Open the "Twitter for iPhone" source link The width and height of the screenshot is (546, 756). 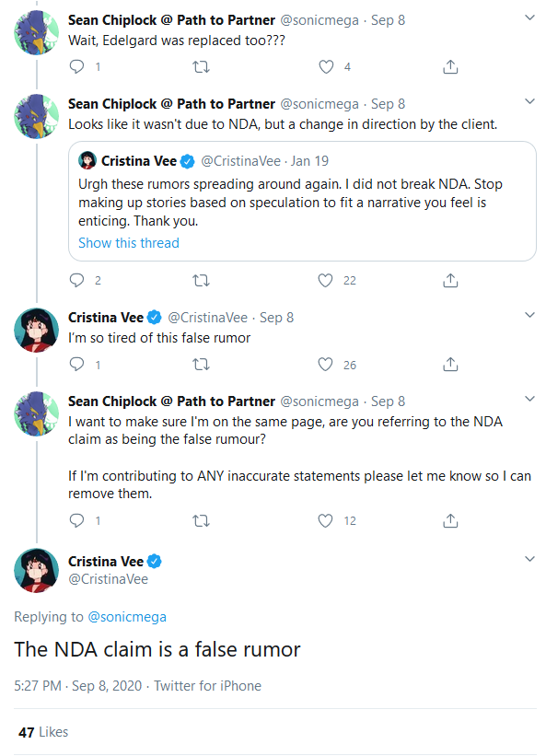(x=208, y=686)
